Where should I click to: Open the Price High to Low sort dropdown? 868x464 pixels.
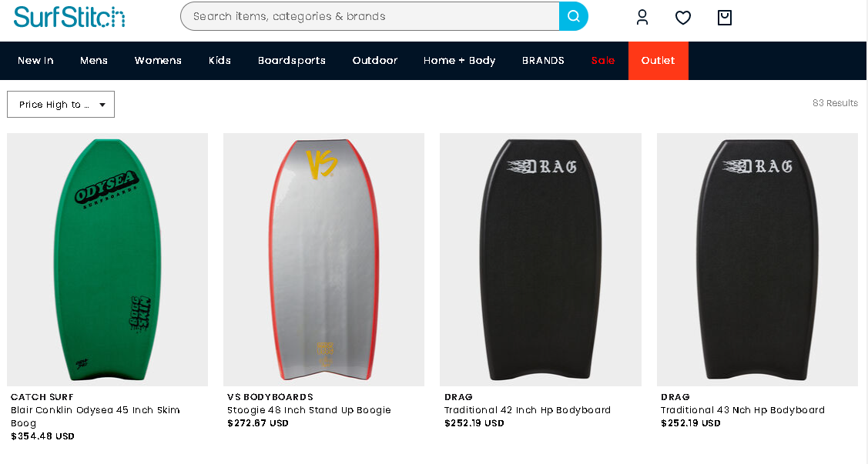[60, 104]
